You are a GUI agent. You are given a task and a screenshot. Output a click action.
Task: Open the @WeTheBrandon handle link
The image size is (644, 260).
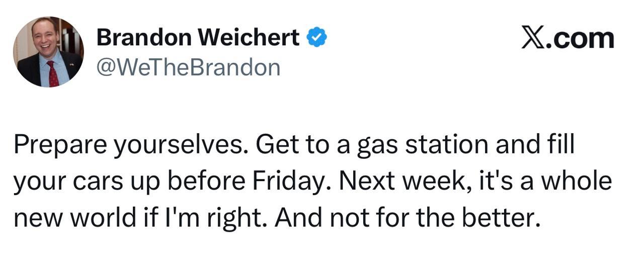click(188, 67)
